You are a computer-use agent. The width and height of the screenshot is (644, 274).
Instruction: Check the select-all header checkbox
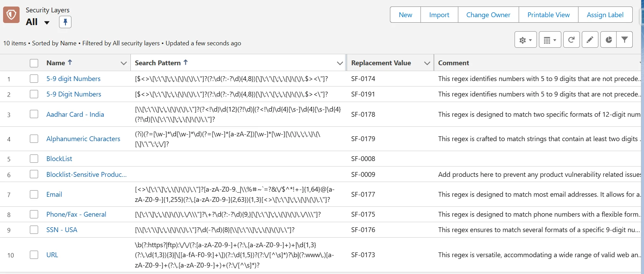click(x=34, y=63)
